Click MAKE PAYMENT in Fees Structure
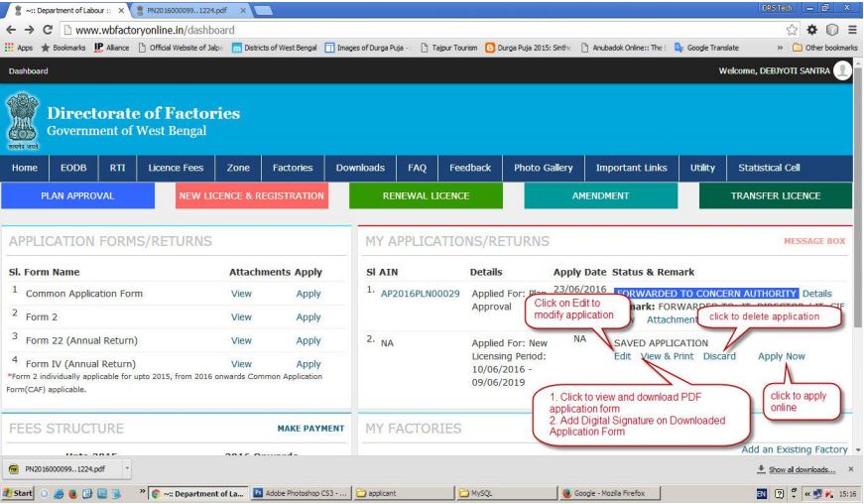 tap(310, 429)
